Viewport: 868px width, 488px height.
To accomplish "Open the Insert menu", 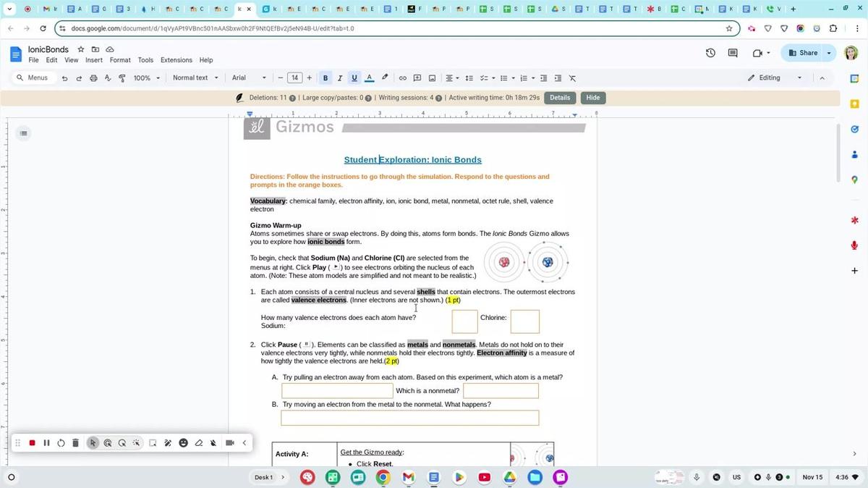I will tap(94, 60).
